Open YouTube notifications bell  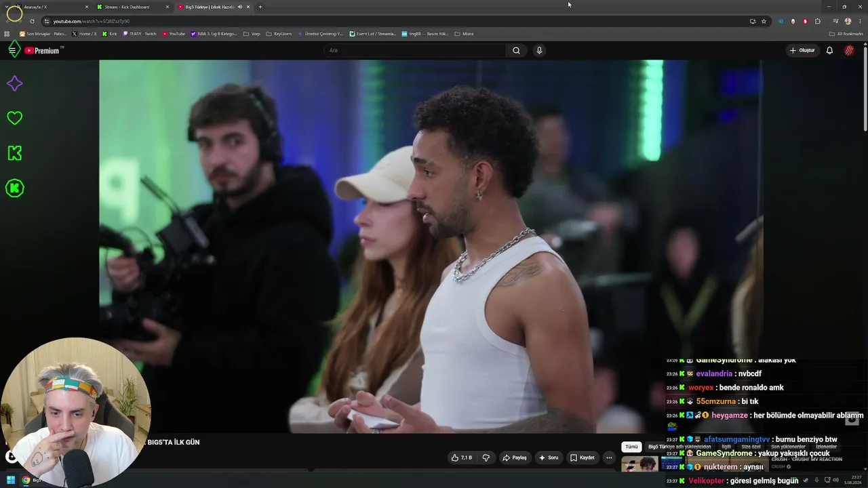[829, 50]
